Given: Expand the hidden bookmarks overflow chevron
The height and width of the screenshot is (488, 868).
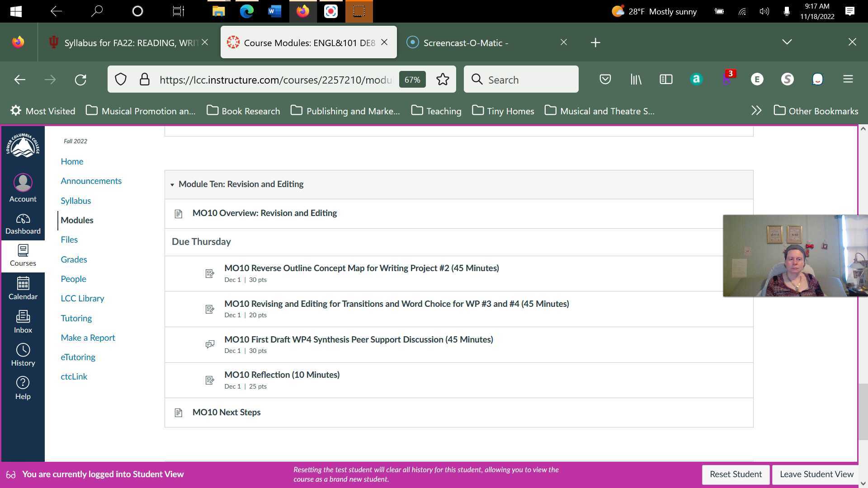Looking at the screenshot, I should pyautogui.click(x=756, y=110).
